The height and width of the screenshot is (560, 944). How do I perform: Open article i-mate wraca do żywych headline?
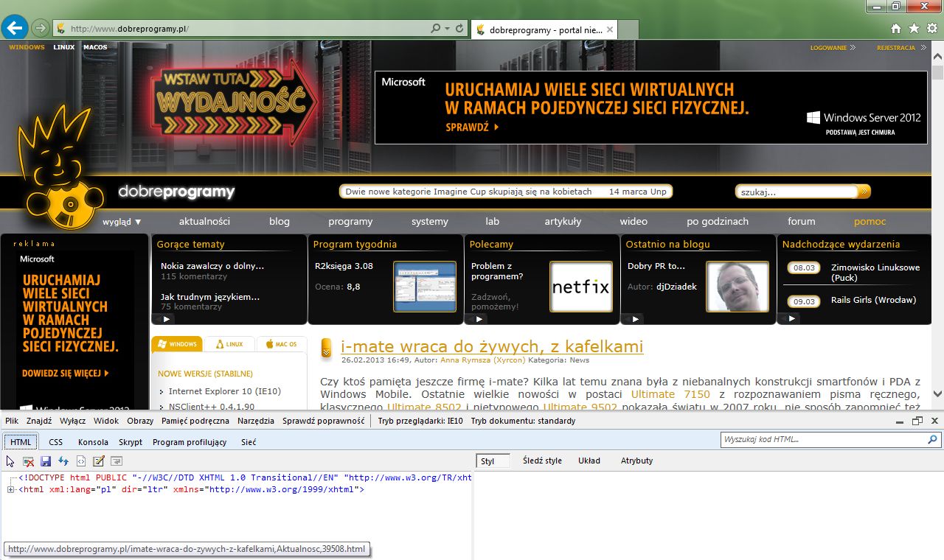(492, 346)
